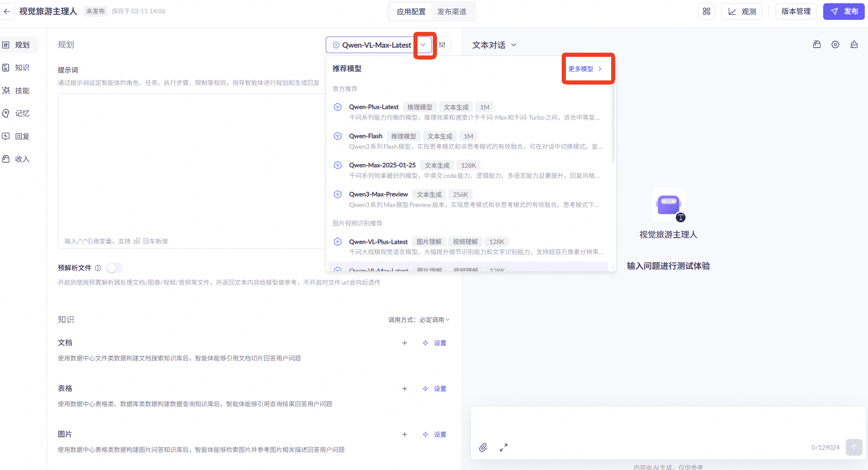This screenshot has width=868, height=470.
Task: Select 记忆 in the left sidebar
Action: click(x=19, y=113)
